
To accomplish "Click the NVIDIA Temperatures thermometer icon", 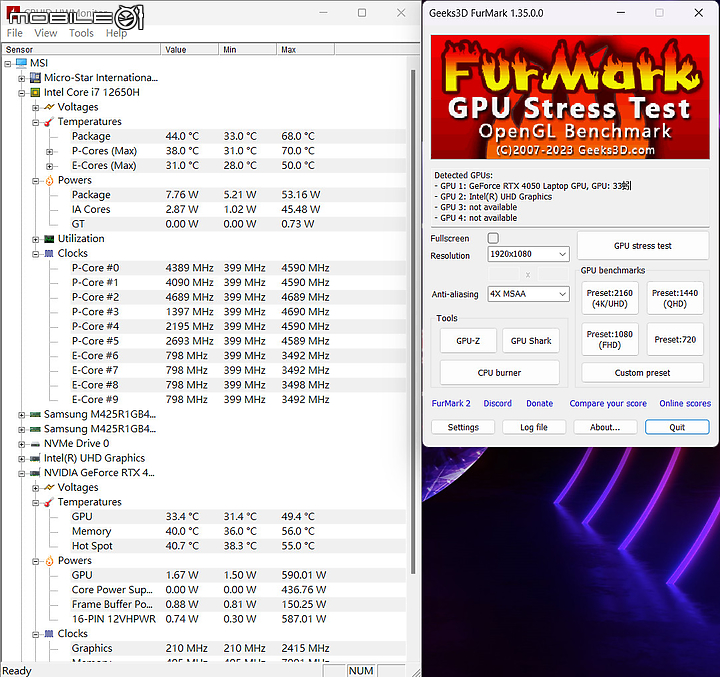I will point(49,502).
